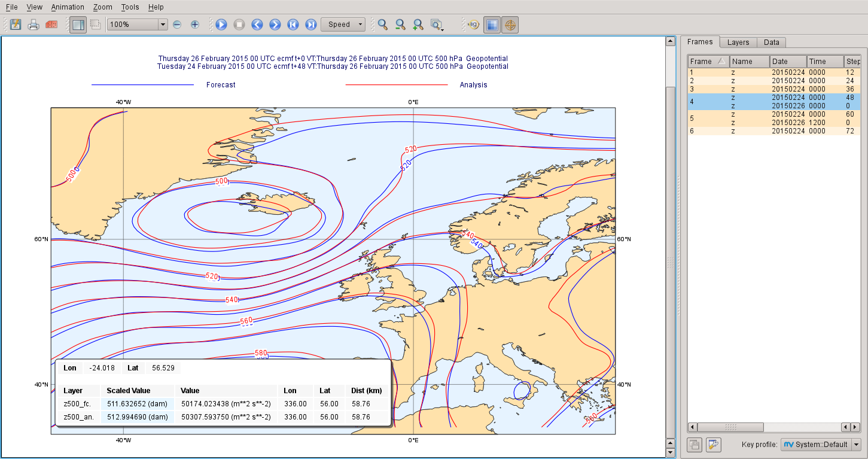Select frame 4 in the frames list
Screen dimensions: 868x459
(x=774, y=102)
